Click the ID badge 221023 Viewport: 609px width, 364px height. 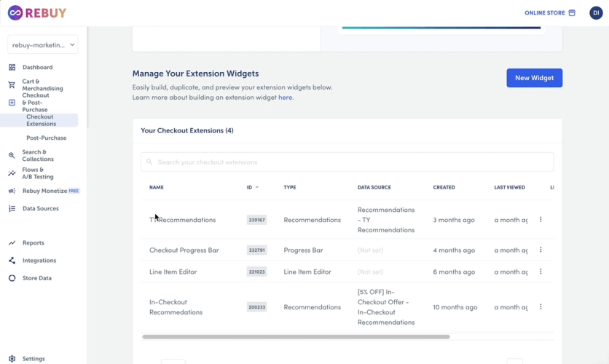(256, 272)
